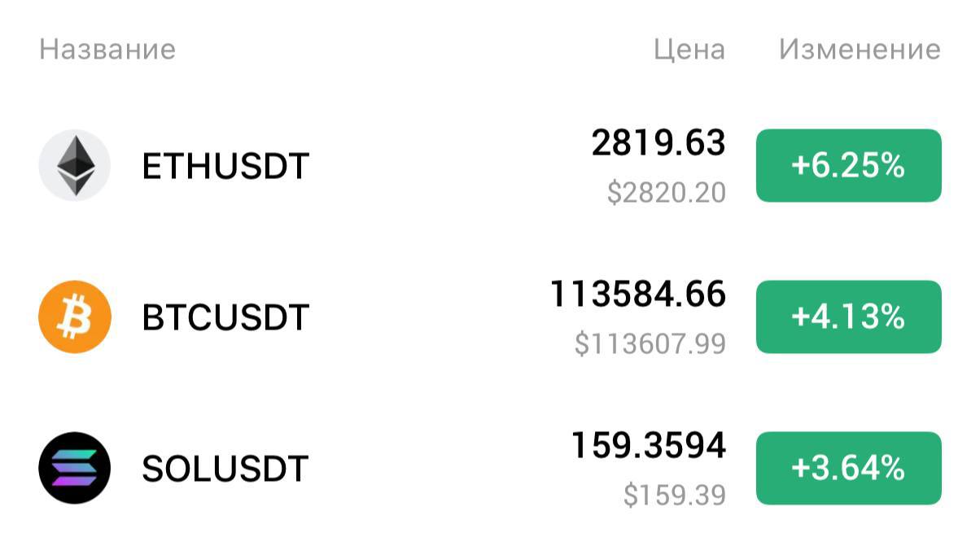Click the SOL price 159.3594

click(x=648, y=445)
